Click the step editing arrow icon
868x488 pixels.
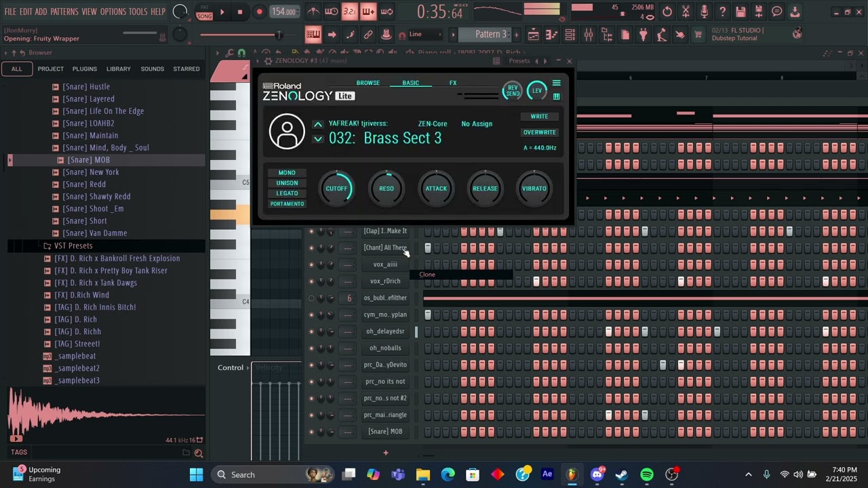pos(332,35)
